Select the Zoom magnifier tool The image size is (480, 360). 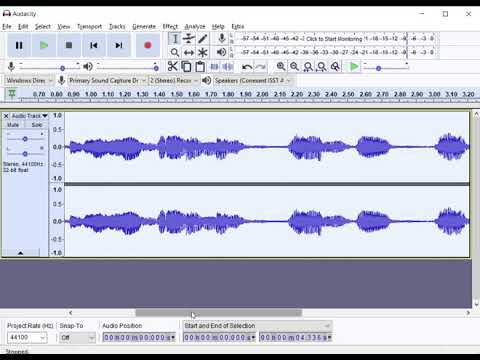click(x=175, y=52)
